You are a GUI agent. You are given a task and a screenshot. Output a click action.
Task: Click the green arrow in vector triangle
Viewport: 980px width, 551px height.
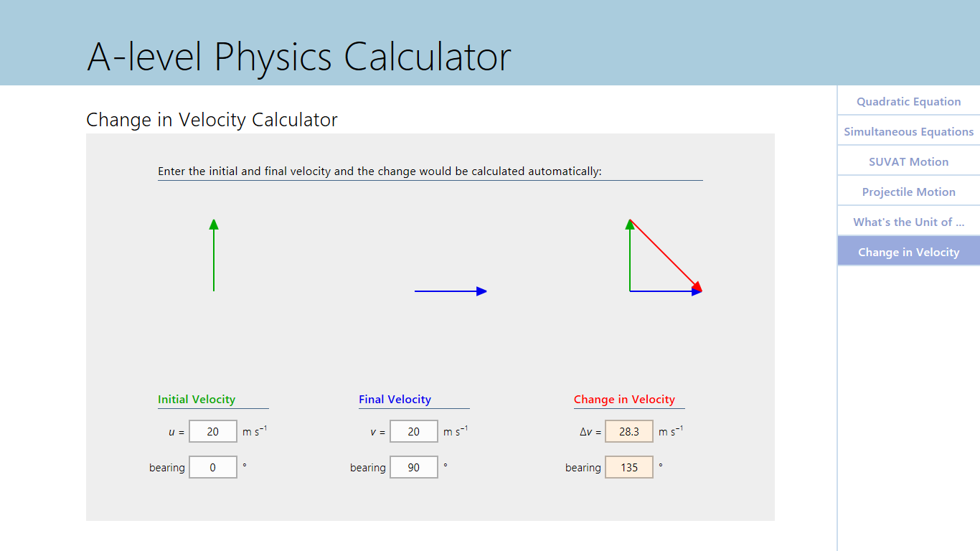point(630,255)
